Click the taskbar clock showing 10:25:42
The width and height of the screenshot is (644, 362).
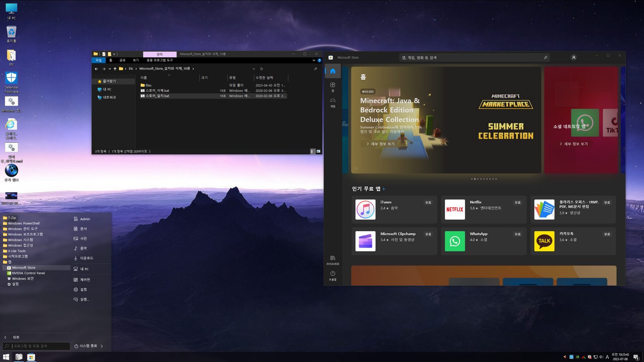(x=620, y=357)
